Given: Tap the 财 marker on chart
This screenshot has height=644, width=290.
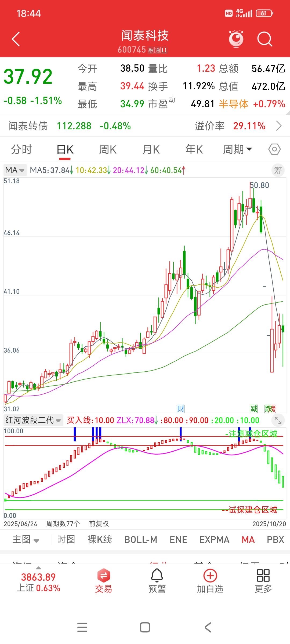Looking at the screenshot, I should coord(181,409).
